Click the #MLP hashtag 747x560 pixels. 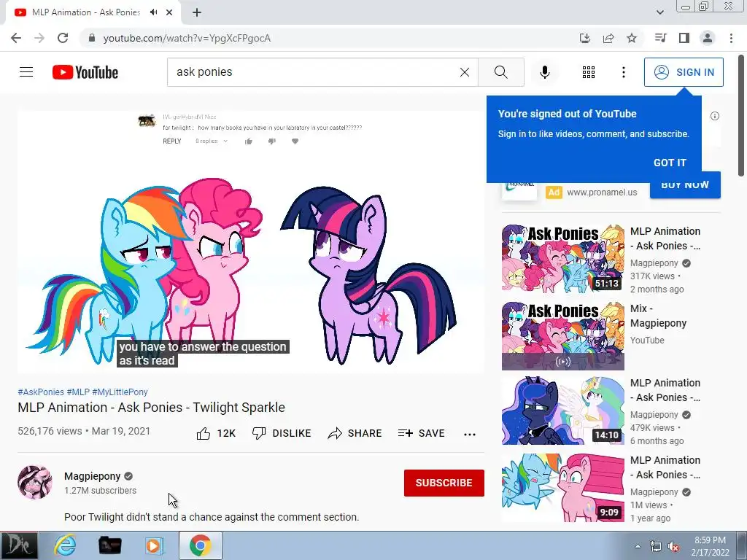pyautogui.click(x=78, y=392)
